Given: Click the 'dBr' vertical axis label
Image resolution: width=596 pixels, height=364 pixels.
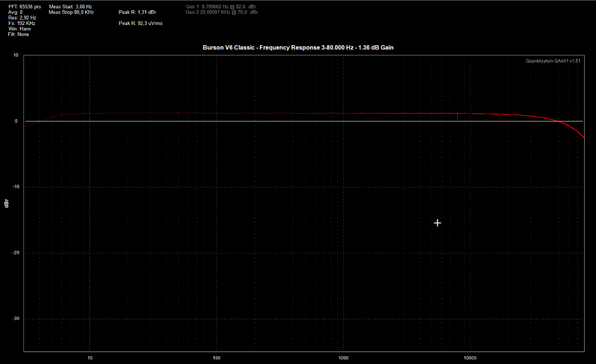Looking at the screenshot, I should [x=7, y=203].
